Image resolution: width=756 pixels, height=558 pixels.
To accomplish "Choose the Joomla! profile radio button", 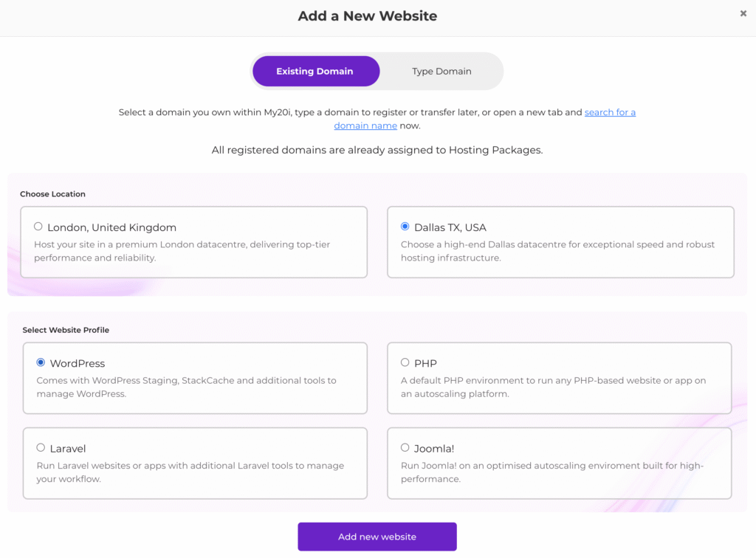I will (405, 447).
